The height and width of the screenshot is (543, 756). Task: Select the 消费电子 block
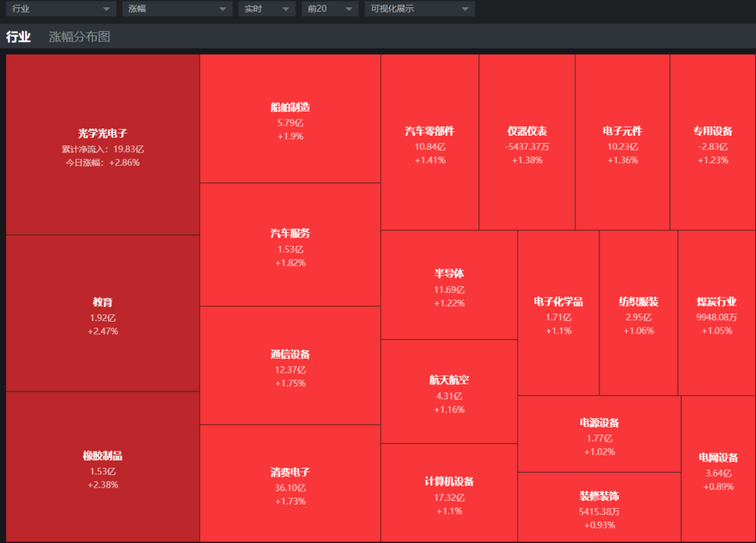pos(290,484)
